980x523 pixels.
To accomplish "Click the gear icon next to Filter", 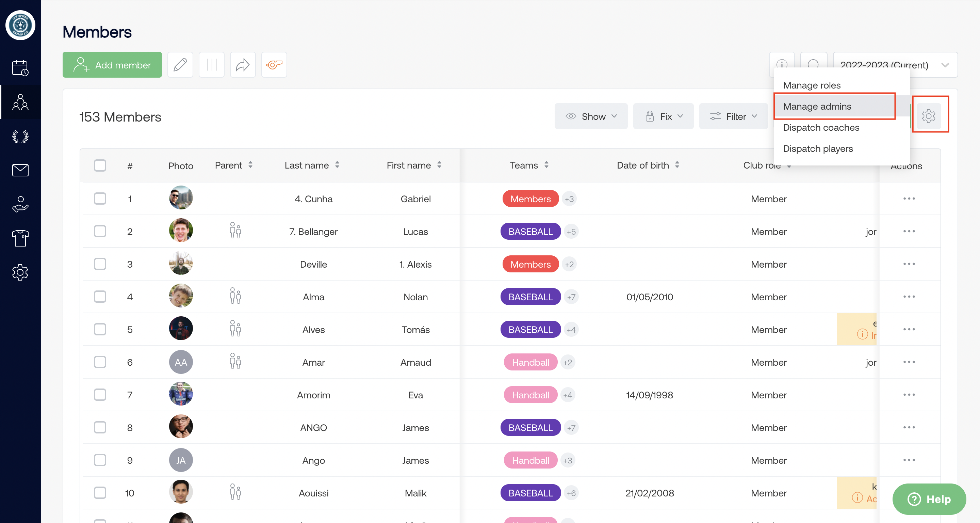I will pyautogui.click(x=929, y=116).
